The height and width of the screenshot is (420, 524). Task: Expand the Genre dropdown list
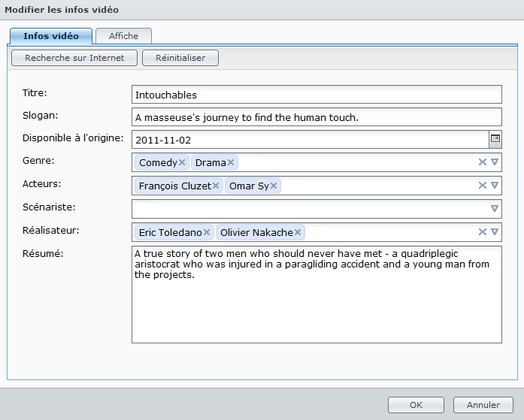tap(495, 162)
